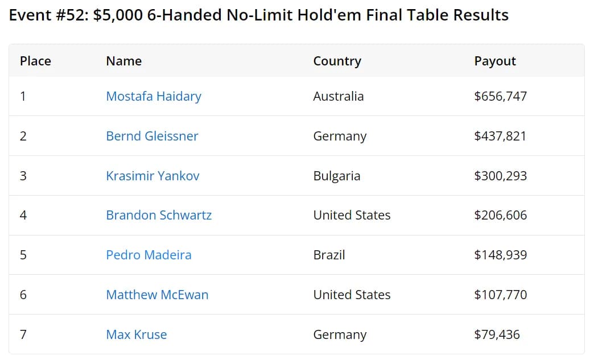Click the Place column header
Viewport: 594px width, 364px height.
click(x=35, y=61)
